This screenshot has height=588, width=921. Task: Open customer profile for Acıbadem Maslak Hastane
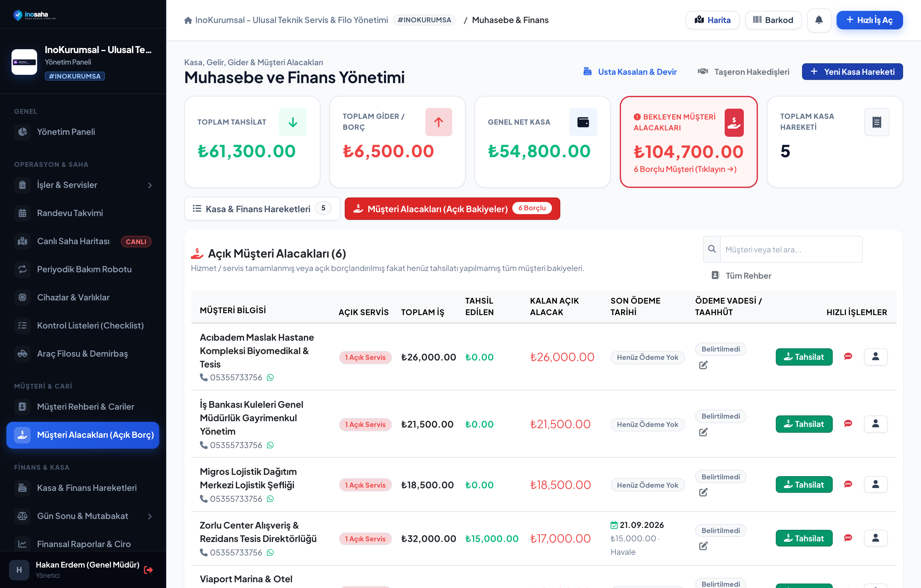coord(876,356)
